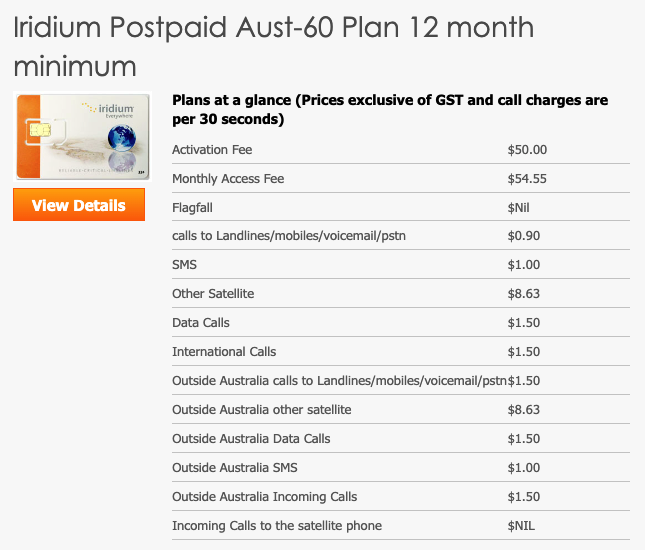
Task: Select the Activation Fee row
Action: click(x=401, y=150)
